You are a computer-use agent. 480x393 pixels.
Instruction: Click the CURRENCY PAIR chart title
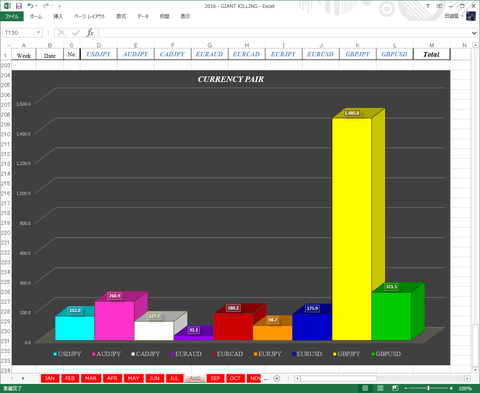[231, 79]
